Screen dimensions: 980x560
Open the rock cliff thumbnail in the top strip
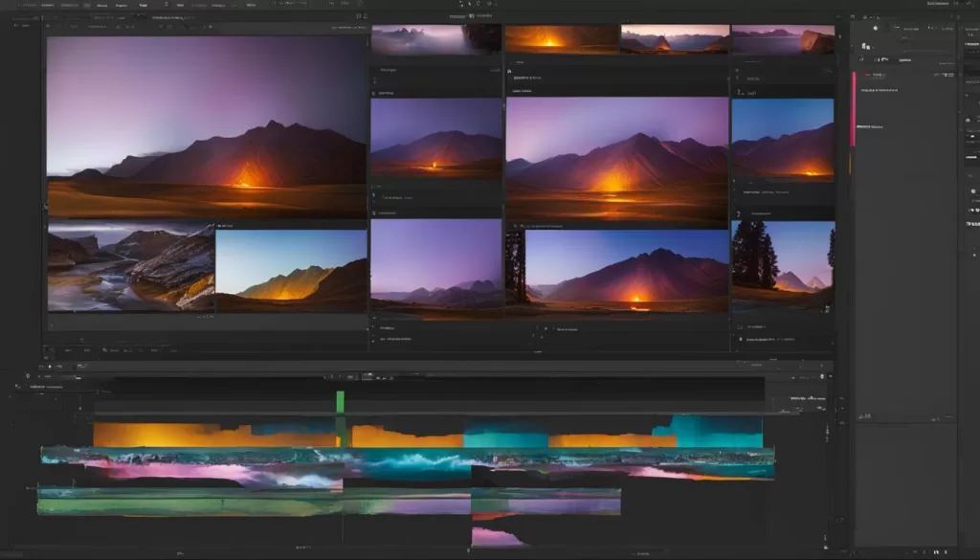[783, 39]
